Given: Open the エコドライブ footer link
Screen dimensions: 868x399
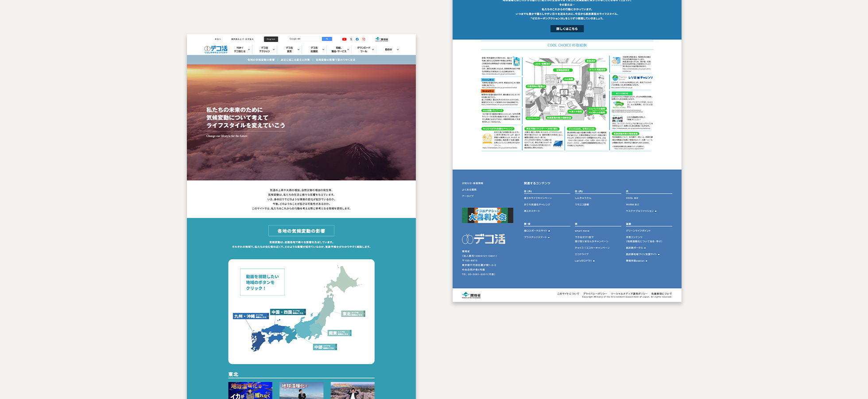Looking at the screenshot, I should click(x=581, y=254).
